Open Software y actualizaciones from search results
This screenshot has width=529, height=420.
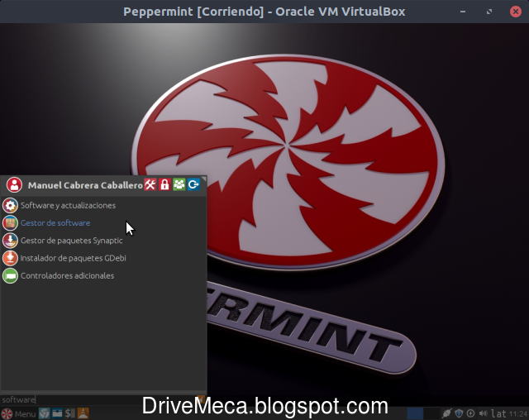click(103, 205)
